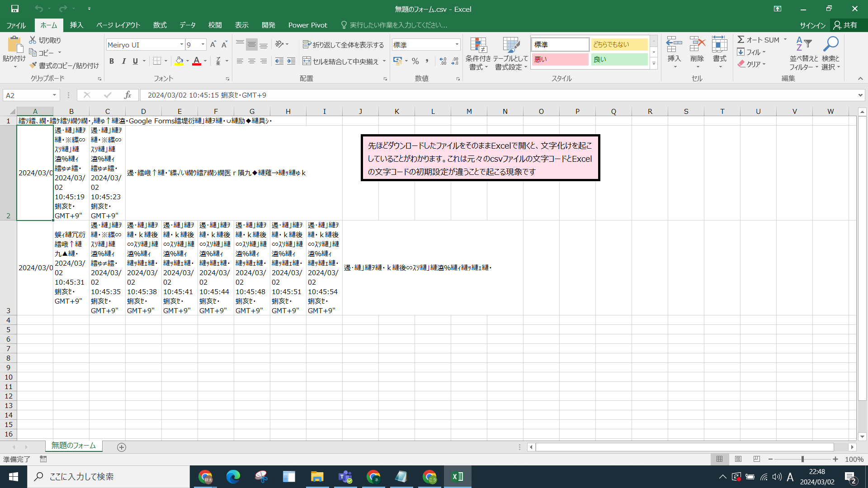Toggle Italic formatting button

coord(123,61)
